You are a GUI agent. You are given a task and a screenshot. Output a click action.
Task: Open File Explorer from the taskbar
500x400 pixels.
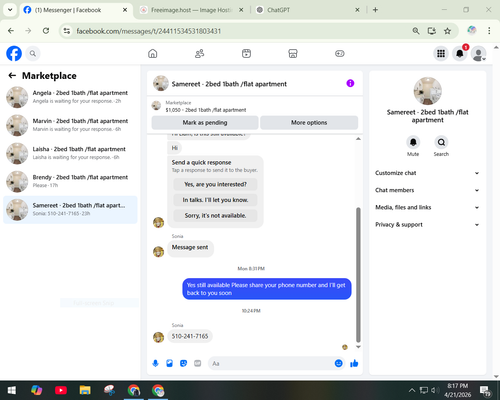[85, 390]
